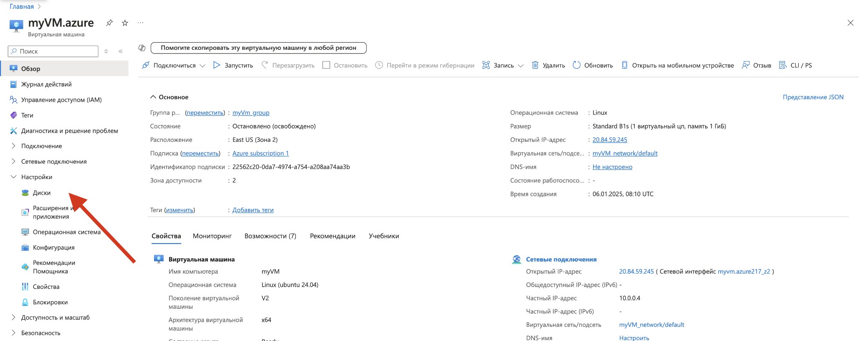This screenshot has height=341, width=868.
Task: Open the Подключиться dropdown
Action: pos(203,66)
